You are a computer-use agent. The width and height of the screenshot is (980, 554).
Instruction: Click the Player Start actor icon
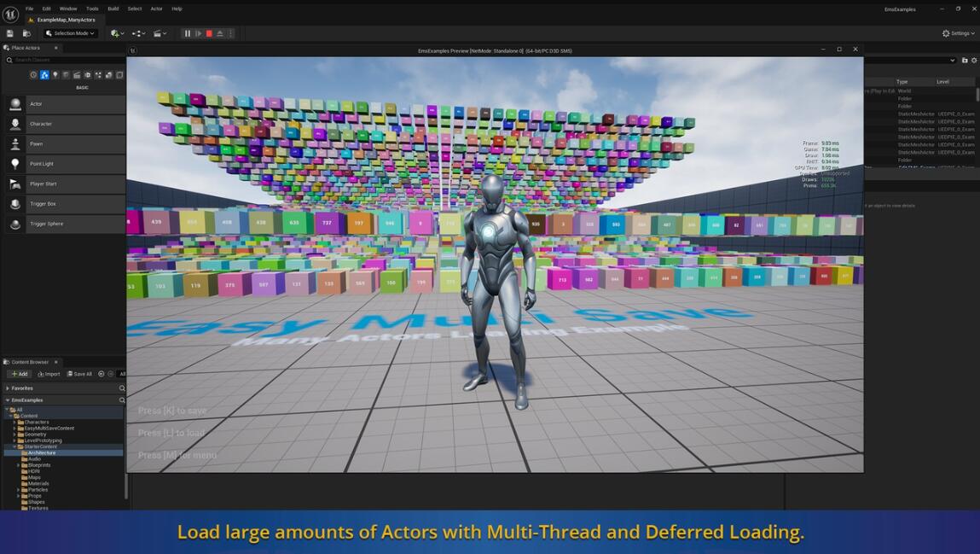[x=15, y=184]
